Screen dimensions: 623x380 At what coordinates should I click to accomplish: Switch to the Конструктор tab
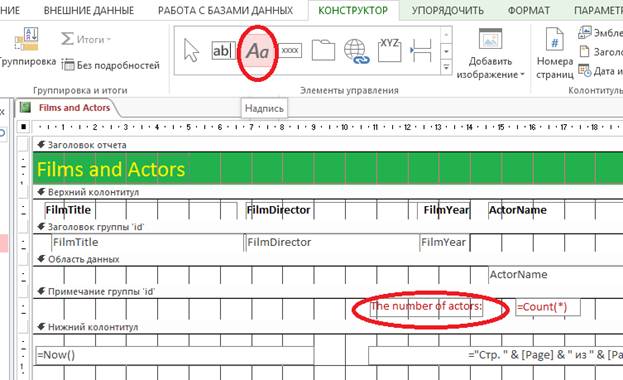point(353,10)
